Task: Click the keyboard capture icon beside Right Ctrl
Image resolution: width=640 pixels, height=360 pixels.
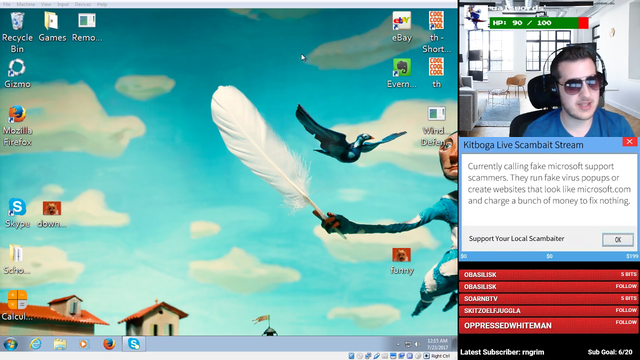Action: [x=426, y=356]
